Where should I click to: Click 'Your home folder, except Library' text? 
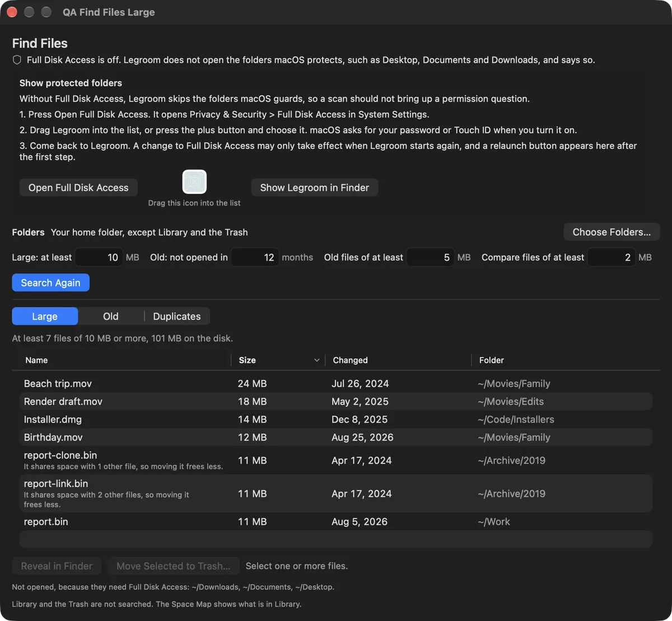(150, 232)
